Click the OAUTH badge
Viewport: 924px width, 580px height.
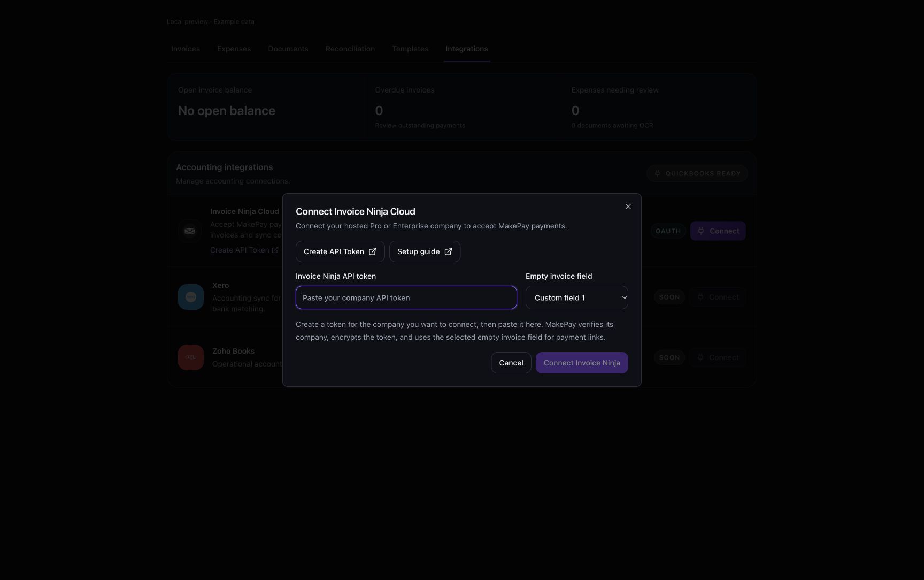tap(668, 231)
